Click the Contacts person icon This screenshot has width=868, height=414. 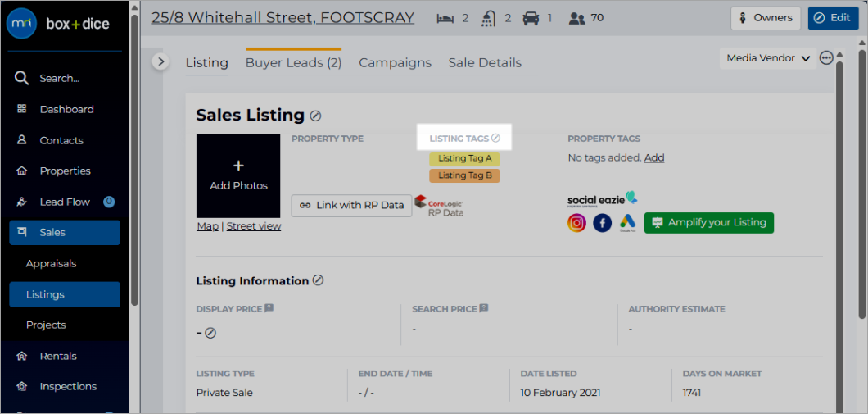point(22,140)
